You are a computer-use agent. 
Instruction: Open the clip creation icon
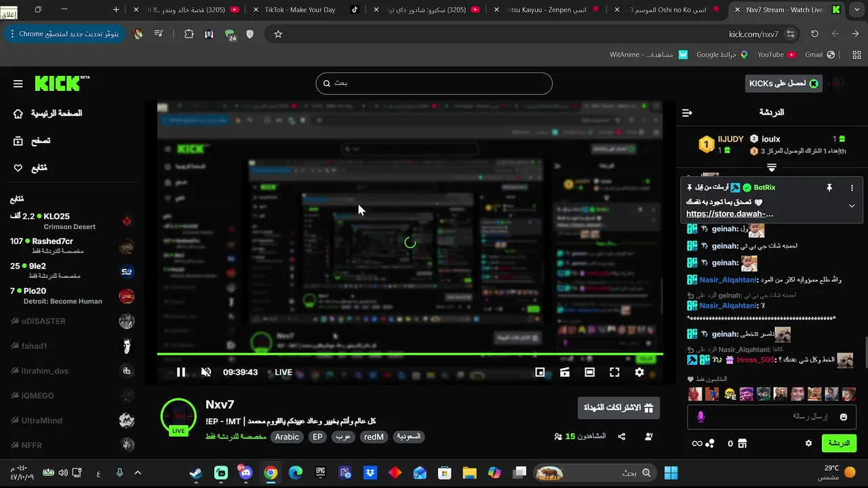coord(565,372)
